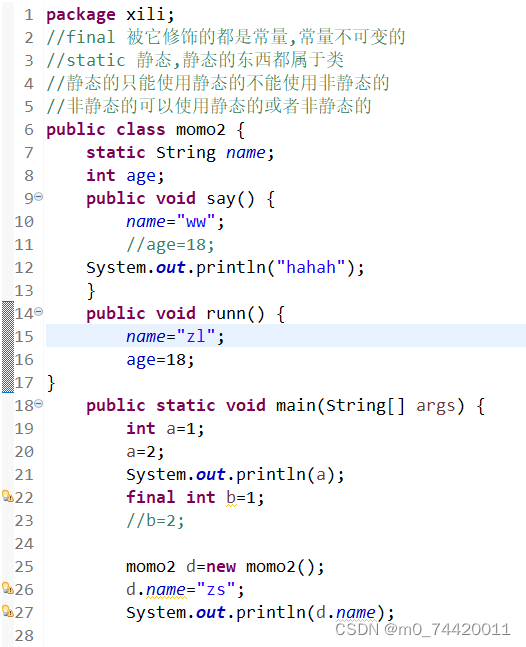The height and width of the screenshot is (647, 526).
Task: Click the int a=1 declaration
Action: click(165, 429)
